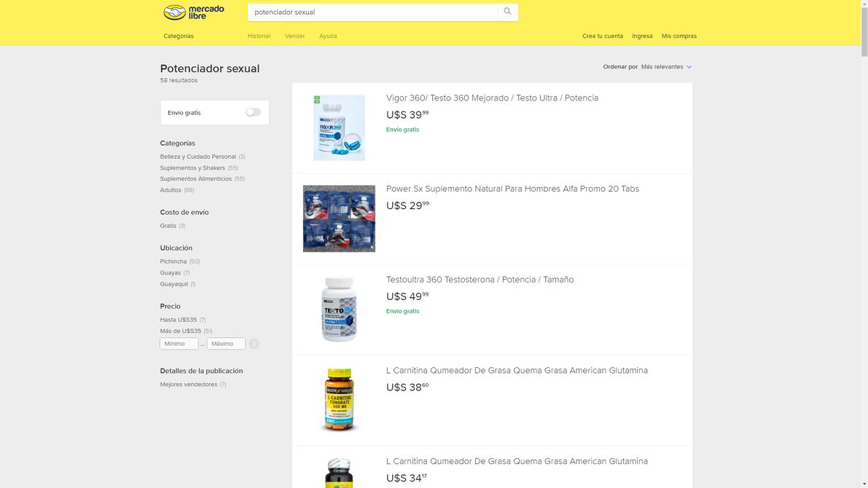Open the Historial menu item
This screenshot has width=868, height=488.
(259, 36)
